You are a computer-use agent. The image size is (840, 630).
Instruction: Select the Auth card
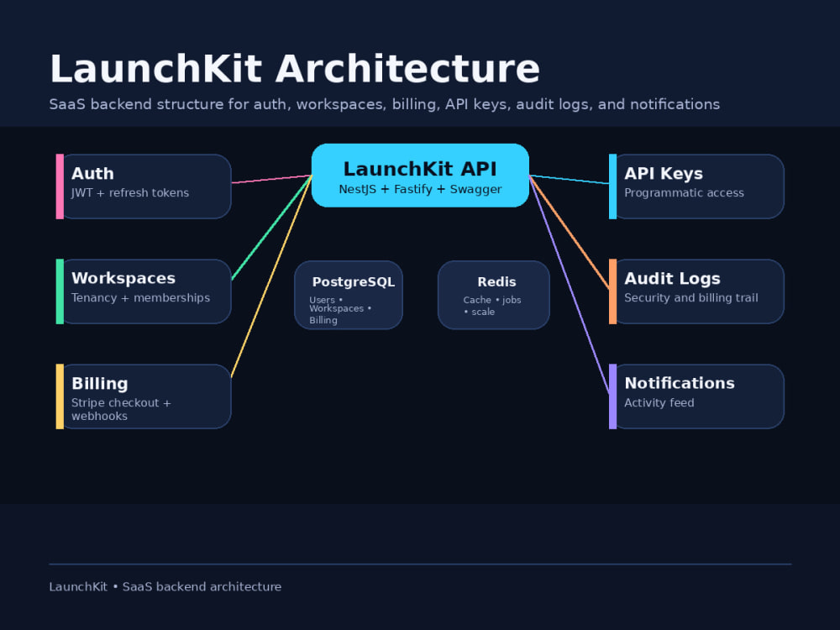click(x=144, y=186)
